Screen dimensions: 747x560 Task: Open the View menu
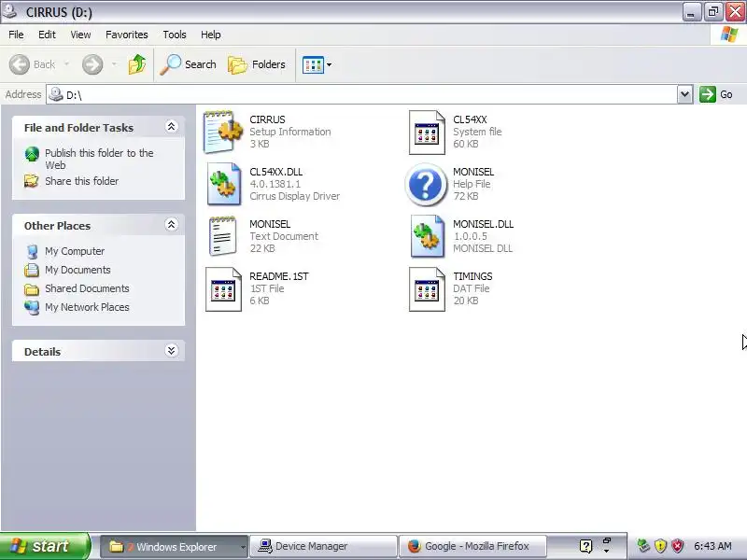tap(80, 35)
